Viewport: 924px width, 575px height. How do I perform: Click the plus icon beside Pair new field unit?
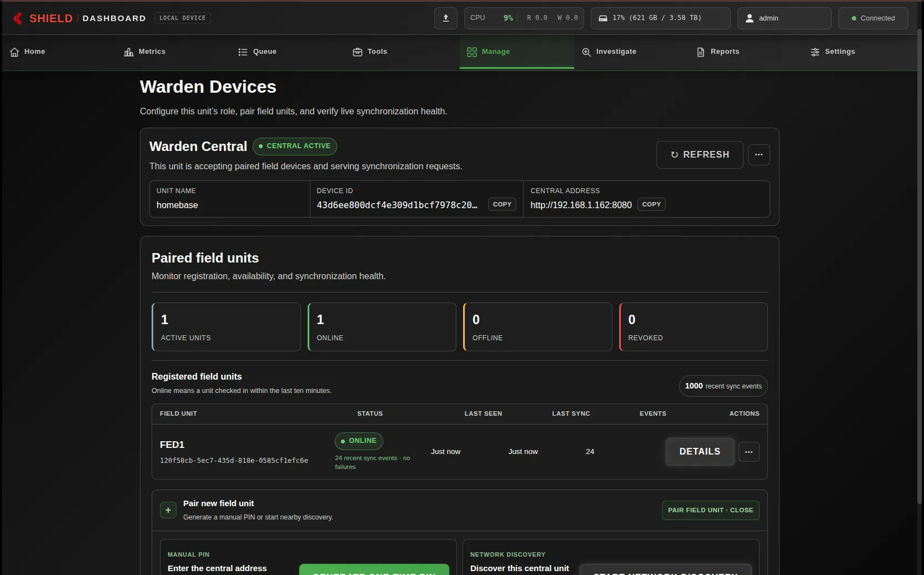(168, 510)
